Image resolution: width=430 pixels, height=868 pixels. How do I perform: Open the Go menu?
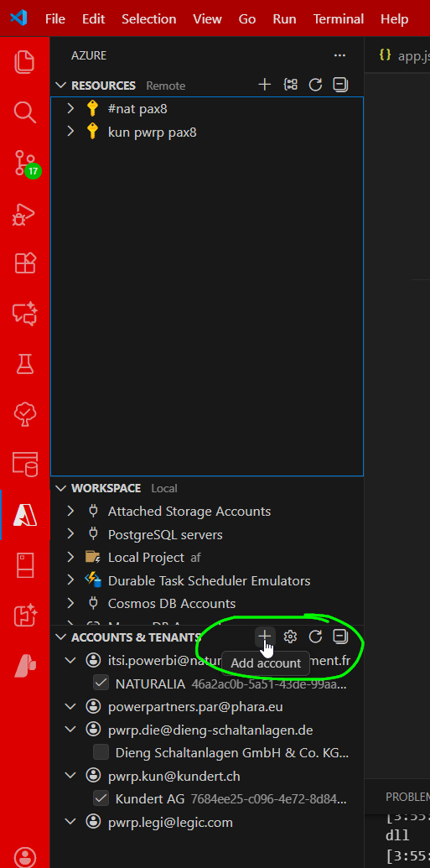click(246, 18)
